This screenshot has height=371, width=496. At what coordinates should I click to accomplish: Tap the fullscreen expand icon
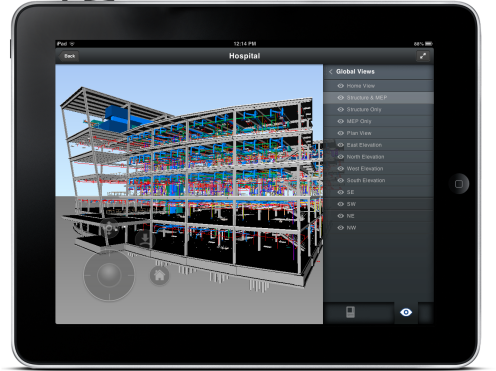(423, 56)
